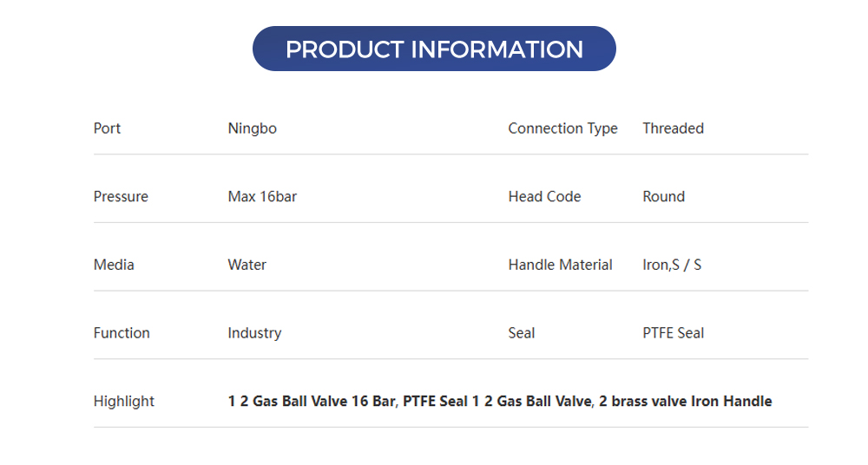
Task: Select the Media label
Action: point(114,265)
